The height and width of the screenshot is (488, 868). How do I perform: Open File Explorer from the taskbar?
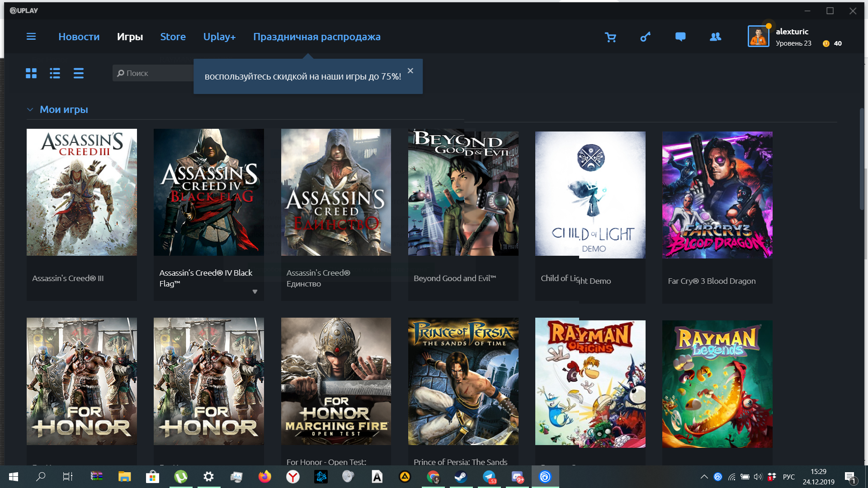[x=124, y=477]
